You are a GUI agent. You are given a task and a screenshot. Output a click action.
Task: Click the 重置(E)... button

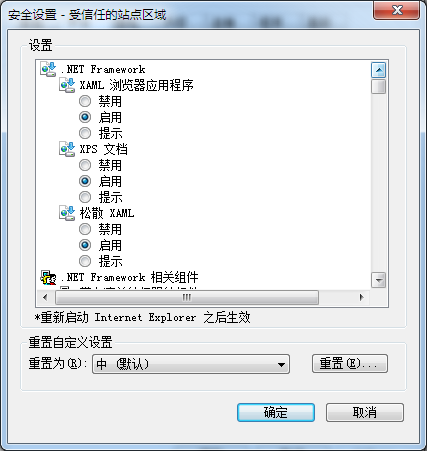click(x=350, y=363)
